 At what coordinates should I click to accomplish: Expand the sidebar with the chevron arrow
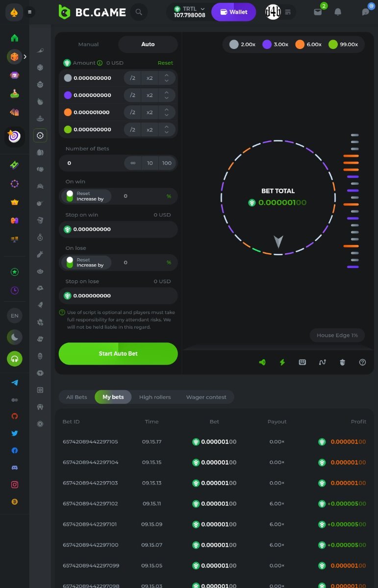(x=25, y=57)
